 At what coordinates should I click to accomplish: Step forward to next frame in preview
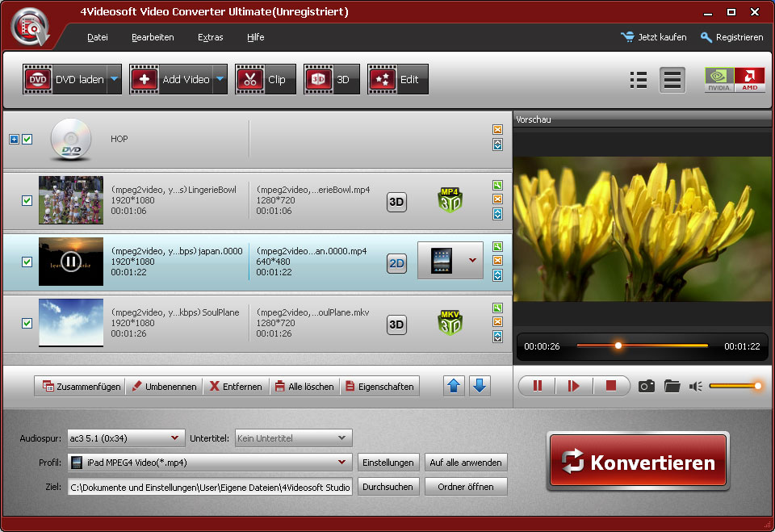pos(574,386)
